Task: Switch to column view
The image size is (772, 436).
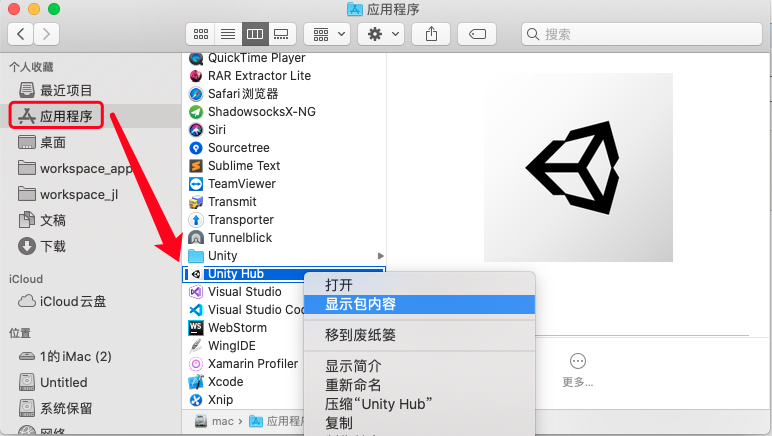Action: pos(255,34)
